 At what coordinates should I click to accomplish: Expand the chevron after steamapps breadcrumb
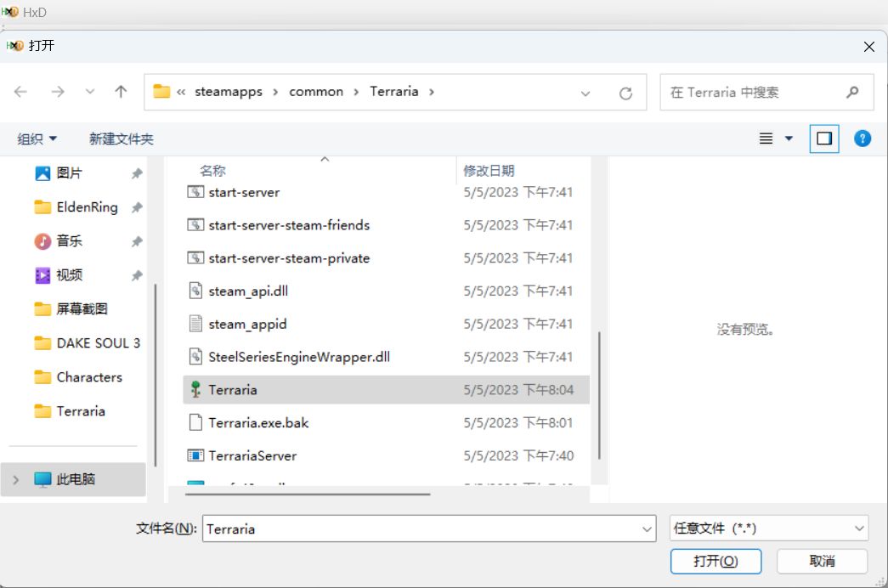[275, 92]
